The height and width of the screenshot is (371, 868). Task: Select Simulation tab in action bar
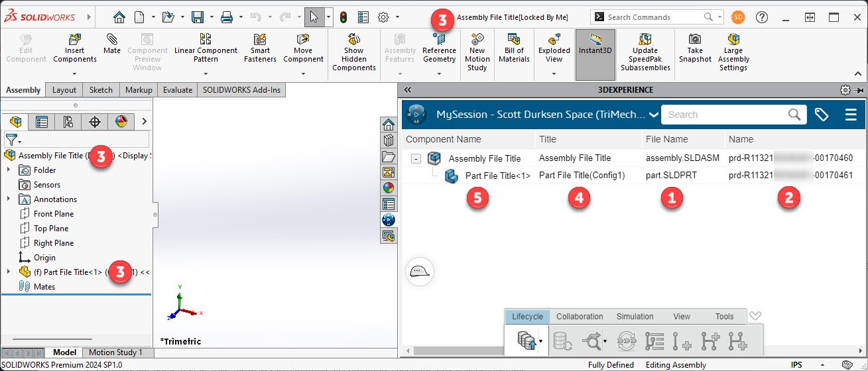tap(635, 317)
